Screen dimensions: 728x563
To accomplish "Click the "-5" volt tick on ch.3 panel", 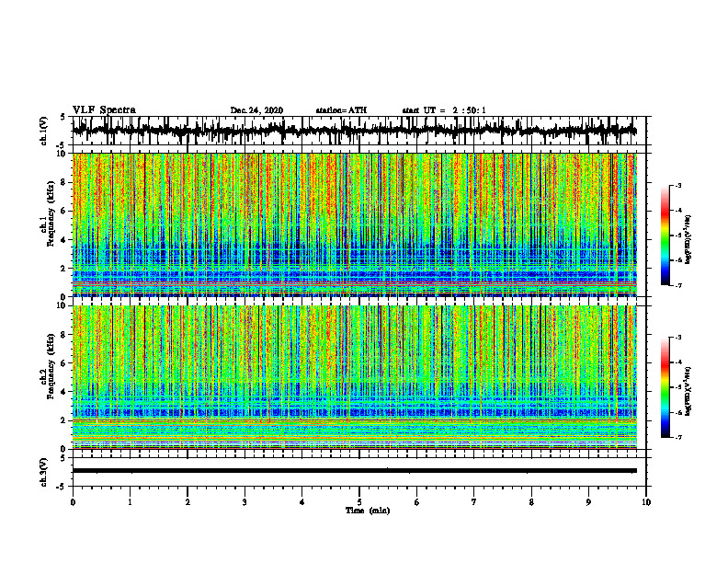I will pos(61,487).
